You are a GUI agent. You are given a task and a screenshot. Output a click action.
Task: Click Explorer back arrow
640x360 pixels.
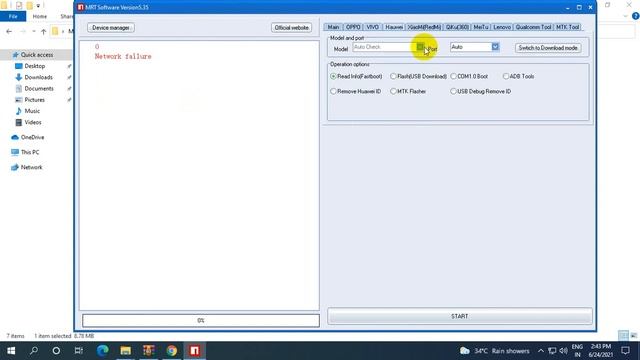(x=9, y=31)
